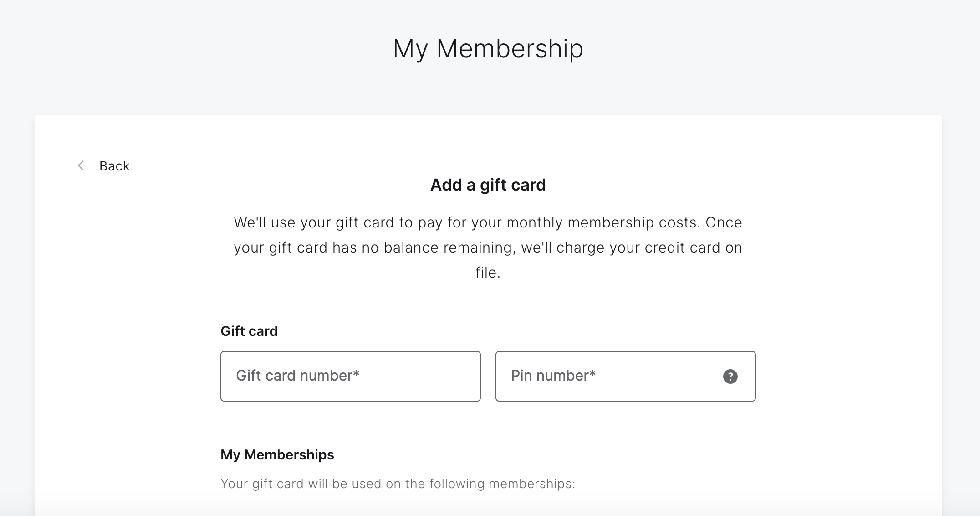
Task: Select the Add a gift card heading
Action: coord(488,185)
